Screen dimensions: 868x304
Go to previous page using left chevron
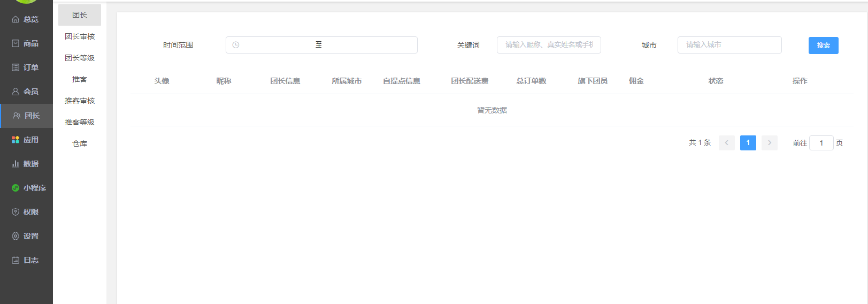pos(726,143)
